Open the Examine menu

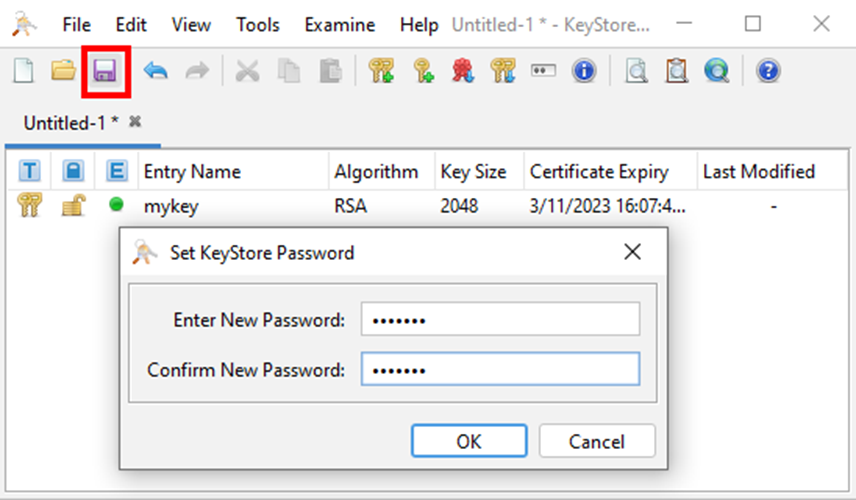[340, 25]
